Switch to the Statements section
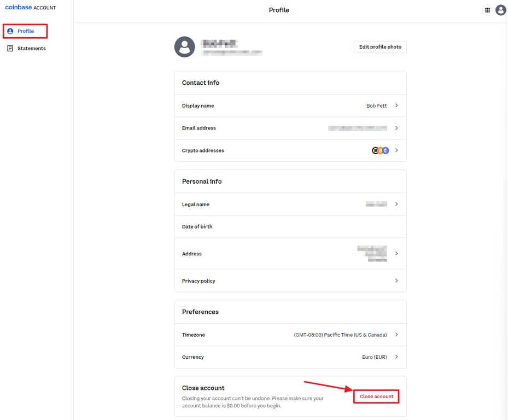508x420 pixels. [x=30, y=48]
